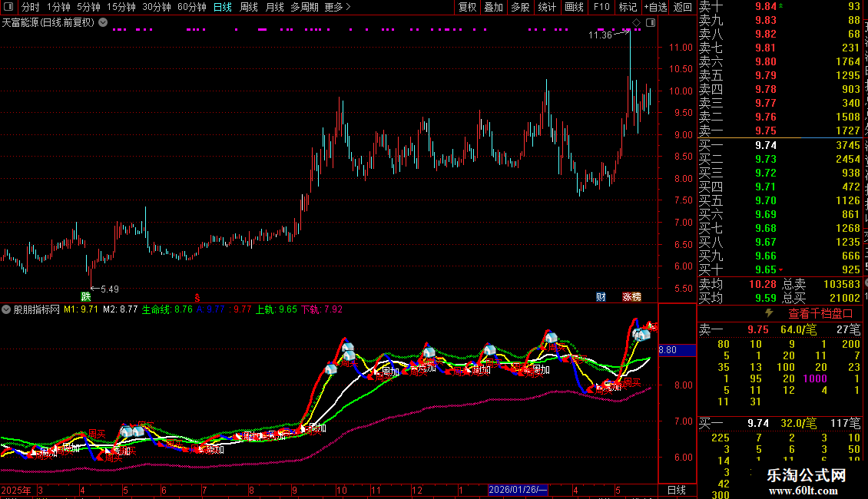
Task: Expand the 股朋指标网 indicator dropdown
Action: click(x=6, y=309)
